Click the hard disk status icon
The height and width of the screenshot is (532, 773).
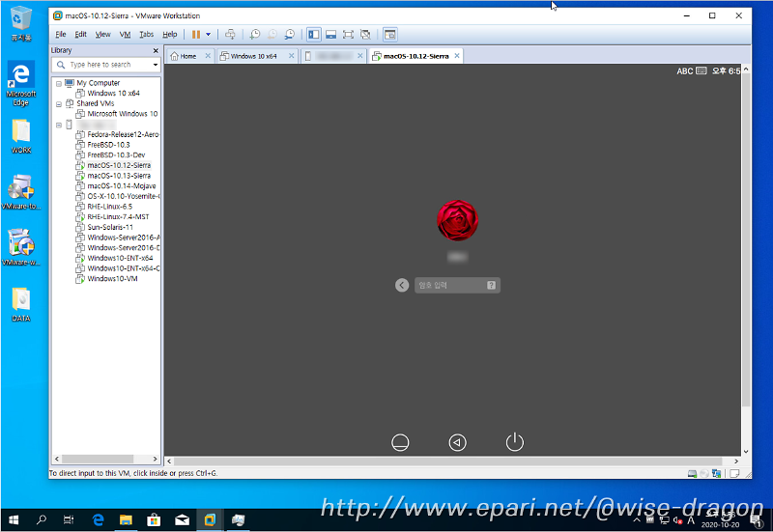pyautogui.click(x=692, y=474)
